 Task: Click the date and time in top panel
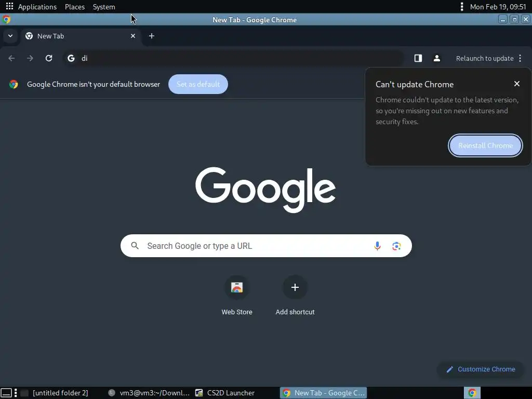(498, 7)
